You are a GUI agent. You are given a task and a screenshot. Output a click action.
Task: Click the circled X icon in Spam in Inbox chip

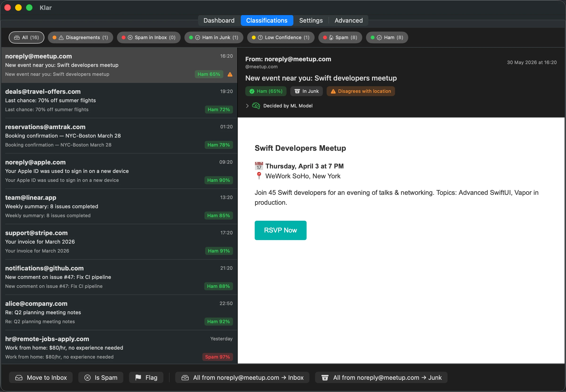point(130,38)
